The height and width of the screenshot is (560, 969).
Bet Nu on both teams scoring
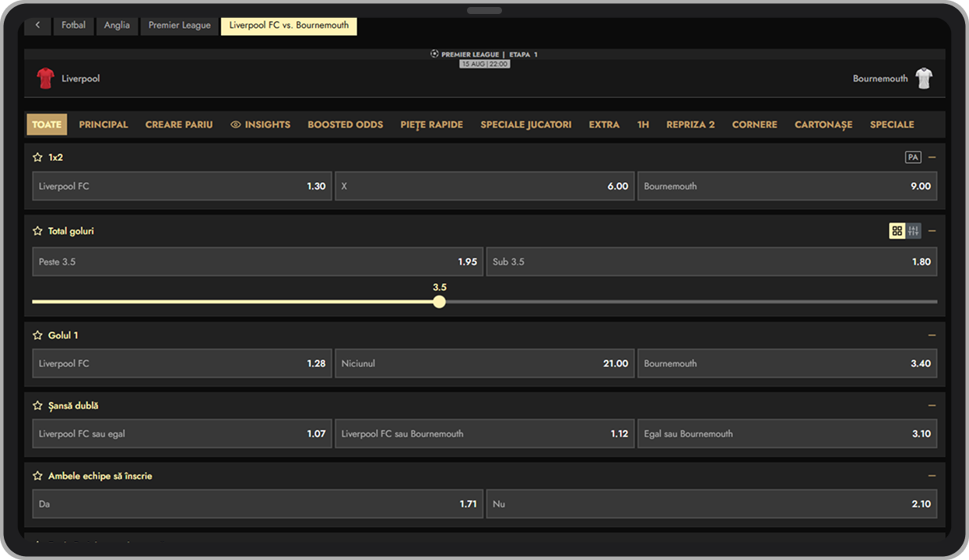[x=712, y=504]
